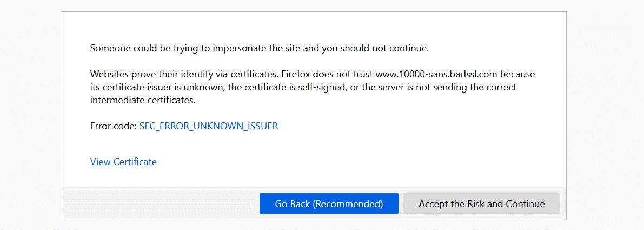Click the SEC_ERROR_UNKNOWN_ISSUER error code link
The width and height of the screenshot is (644, 230).
209,126
